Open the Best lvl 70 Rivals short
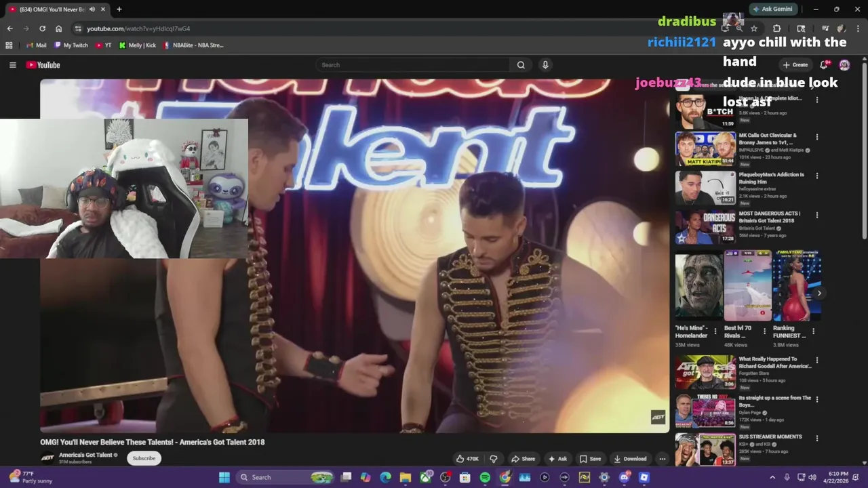Viewport: 868px width, 488px height. click(x=747, y=285)
